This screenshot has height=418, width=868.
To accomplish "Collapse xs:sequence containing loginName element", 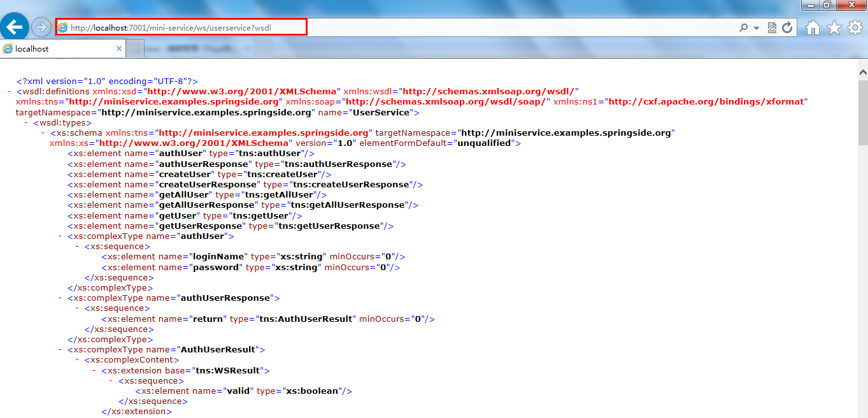I will click(77, 246).
